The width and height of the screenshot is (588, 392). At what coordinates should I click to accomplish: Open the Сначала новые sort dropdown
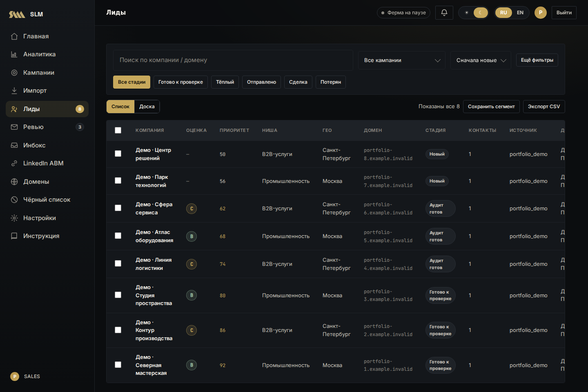(481, 60)
